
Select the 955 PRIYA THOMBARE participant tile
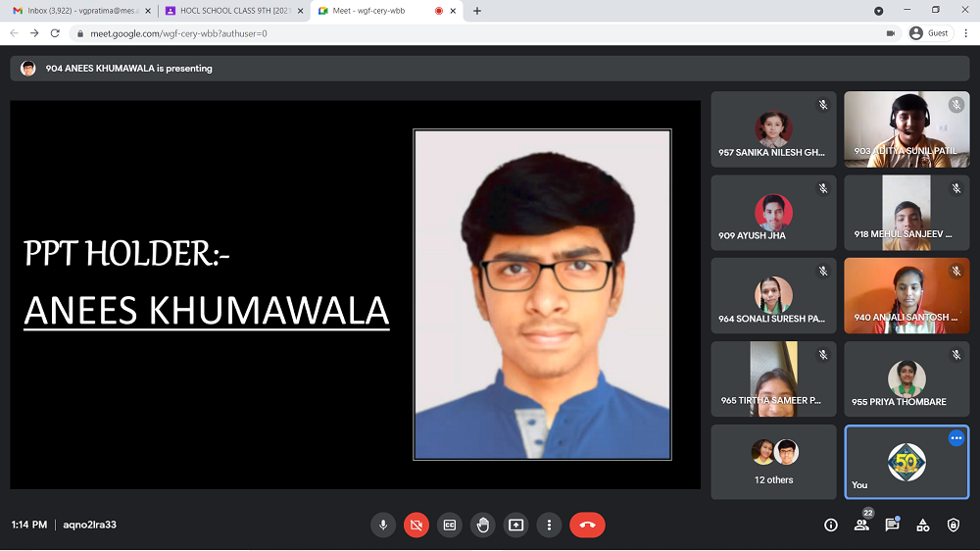coord(906,378)
